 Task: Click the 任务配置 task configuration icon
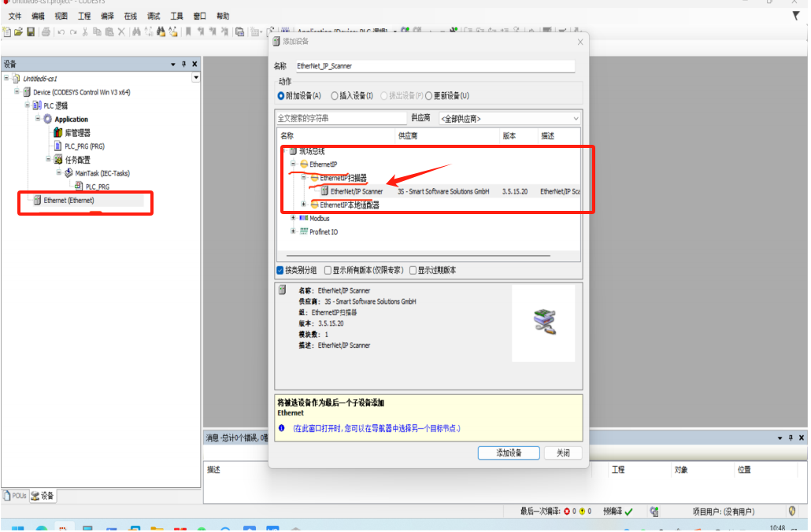coord(57,160)
